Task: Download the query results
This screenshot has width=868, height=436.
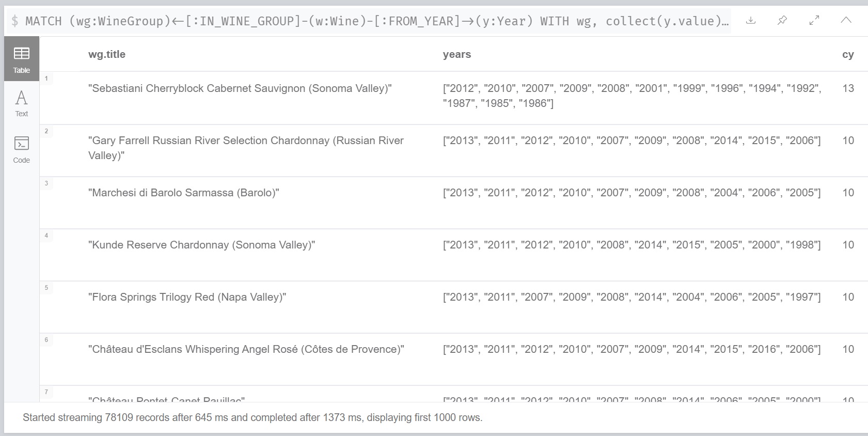Action: click(x=751, y=21)
